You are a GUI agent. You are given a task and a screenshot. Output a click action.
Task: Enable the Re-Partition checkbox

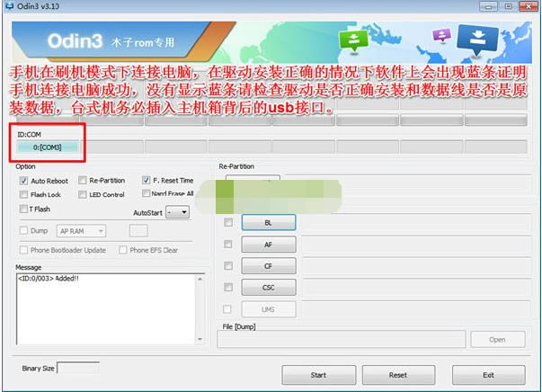[83, 181]
